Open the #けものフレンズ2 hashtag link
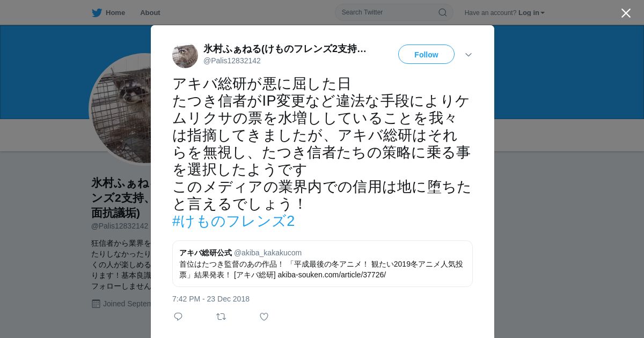Viewport: 644px width, 338px height. (233, 221)
